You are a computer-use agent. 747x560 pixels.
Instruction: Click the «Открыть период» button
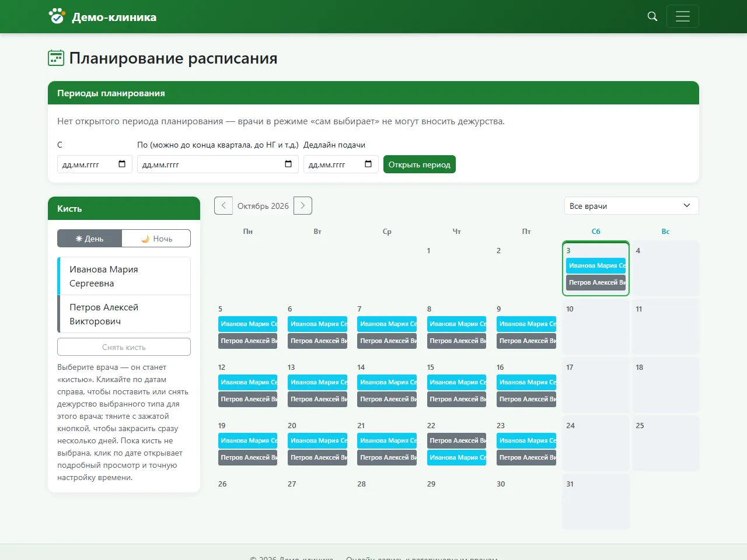click(420, 164)
